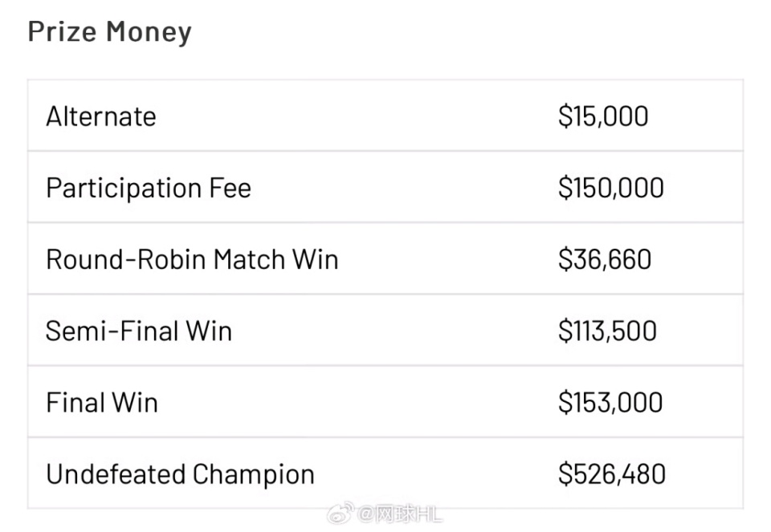This screenshot has height=532, width=771.
Task: Click the "Final Win" row label
Action: (x=102, y=402)
